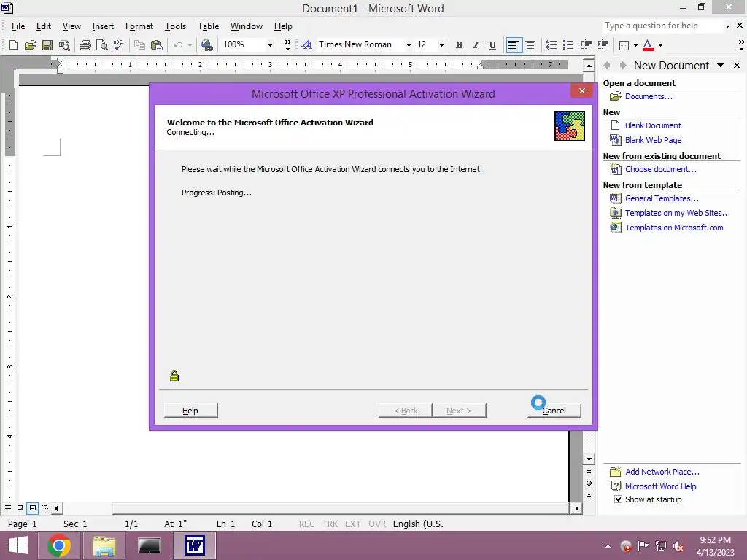747x560 pixels.
Task: Open the Times New Roman font dropdown
Action: click(409, 45)
